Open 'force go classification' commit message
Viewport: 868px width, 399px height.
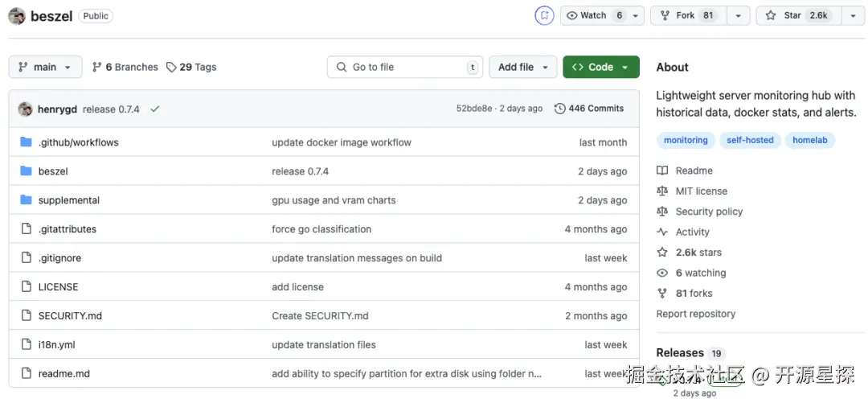pyautogui.click(x=321, y=229)
